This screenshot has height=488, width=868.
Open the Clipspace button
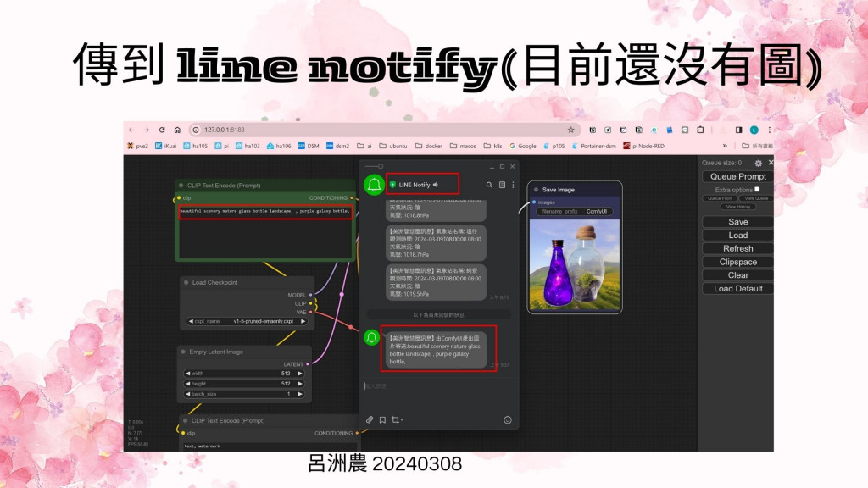(738, 262)
